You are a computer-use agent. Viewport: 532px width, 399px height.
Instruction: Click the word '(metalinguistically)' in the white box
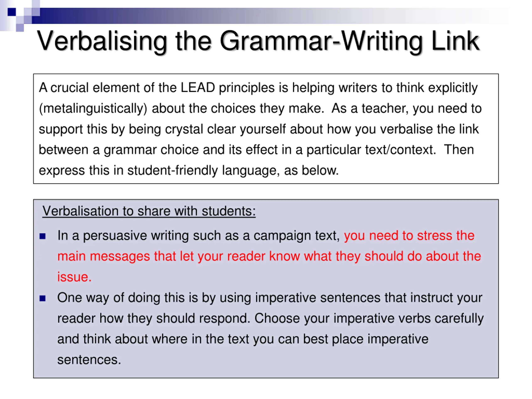pyautogui.click(x=93, y=109)
